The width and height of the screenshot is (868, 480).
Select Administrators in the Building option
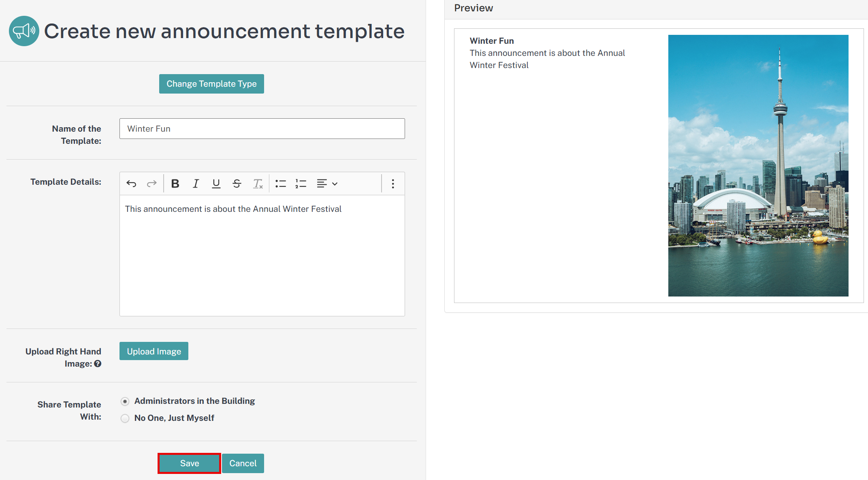125,401
